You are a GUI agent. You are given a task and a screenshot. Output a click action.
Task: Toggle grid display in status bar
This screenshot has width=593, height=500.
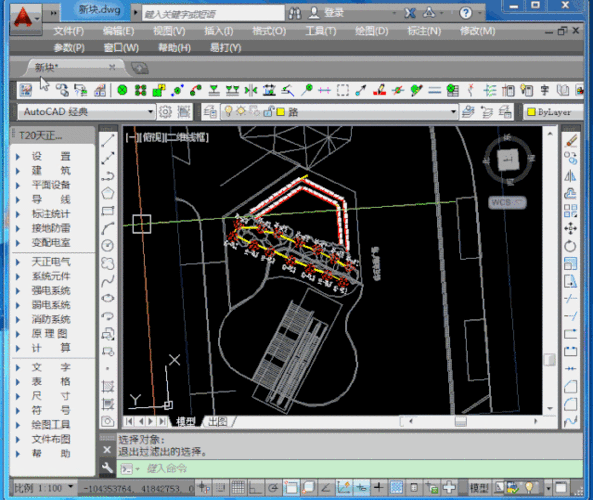pos(238,488)
